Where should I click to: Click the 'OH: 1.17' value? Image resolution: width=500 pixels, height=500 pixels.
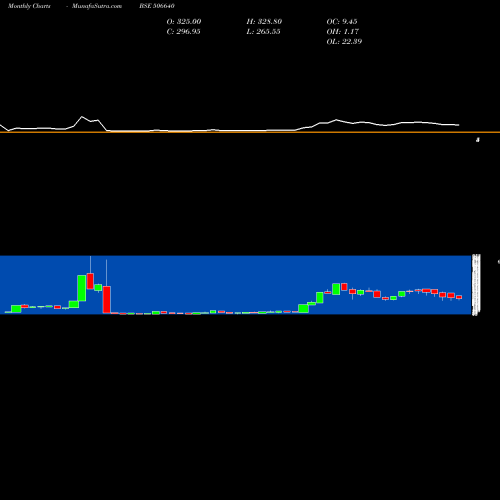pos(343,32)
